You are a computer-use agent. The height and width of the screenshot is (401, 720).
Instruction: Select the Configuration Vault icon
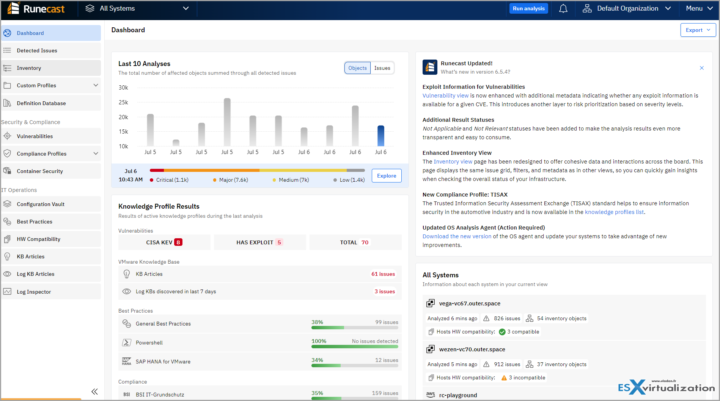point(8,204)
